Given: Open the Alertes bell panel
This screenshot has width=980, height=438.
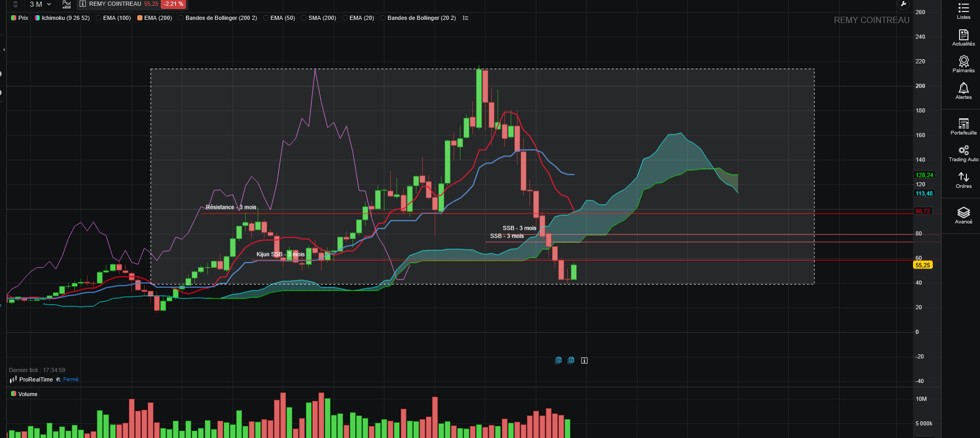Looking at the screenshot, I should [x=963, y=91].
